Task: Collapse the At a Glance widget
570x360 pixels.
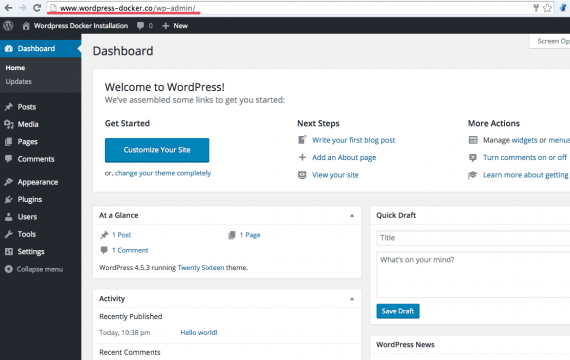Action: [x=352, y=216]
